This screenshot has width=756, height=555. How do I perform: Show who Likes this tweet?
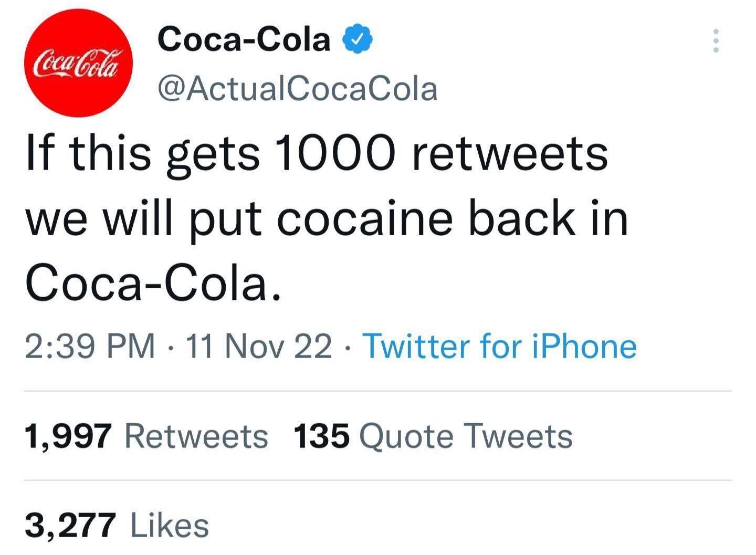[169, 526]
